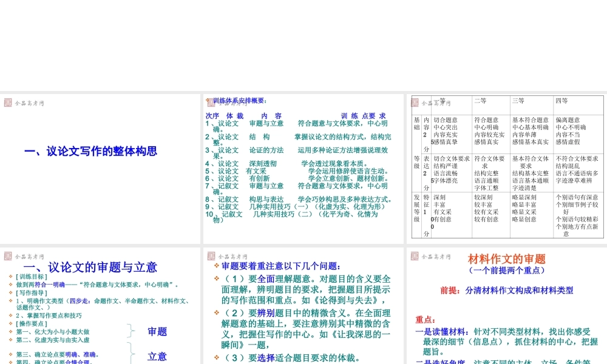Click the row 3、议论文 论证的方法

pyautogui.click(x=297, y=153)
